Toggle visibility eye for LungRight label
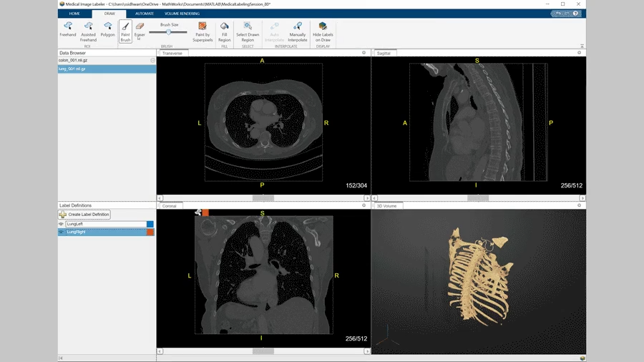The image size is (644, 362). coord(62,232)
